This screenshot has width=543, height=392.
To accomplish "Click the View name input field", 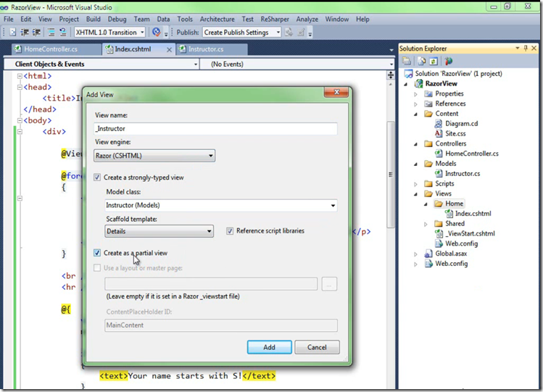I will (x=215, y=129).
